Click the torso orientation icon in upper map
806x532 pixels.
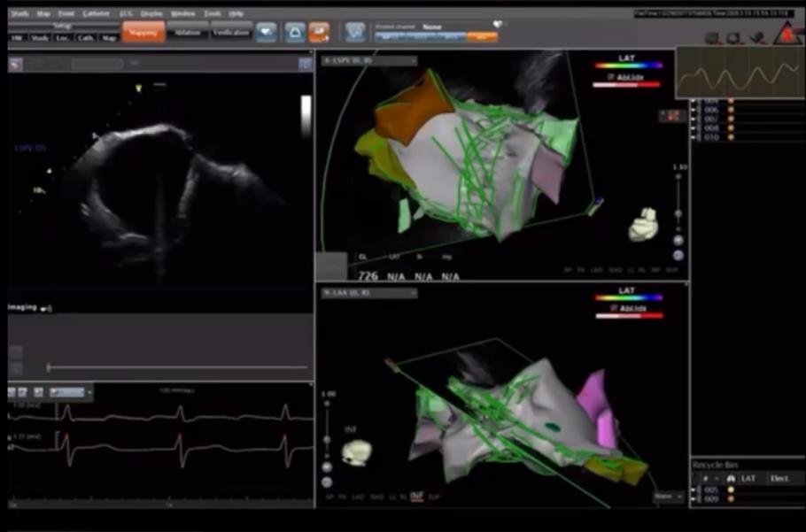[x=644, y=225]
